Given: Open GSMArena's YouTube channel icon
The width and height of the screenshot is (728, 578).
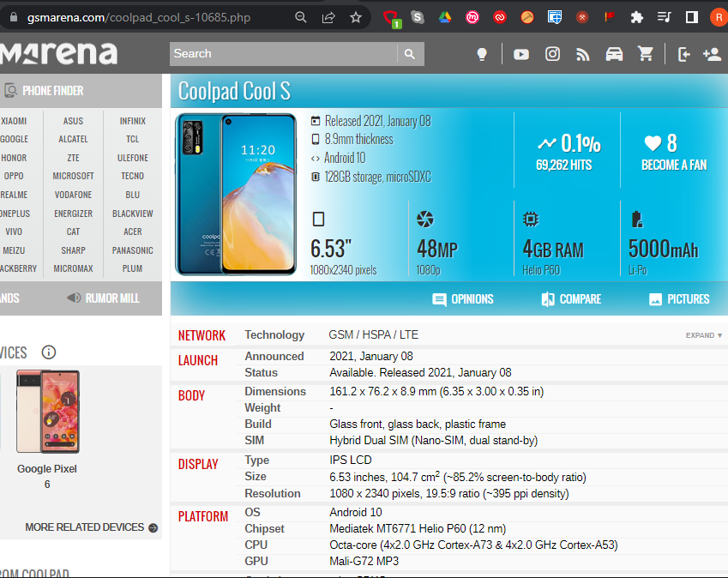Looking at the screenshot, I should coord(520,54).
